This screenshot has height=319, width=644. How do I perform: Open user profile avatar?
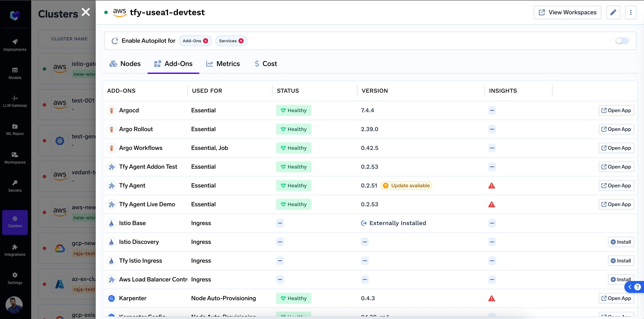pos(14,305)
